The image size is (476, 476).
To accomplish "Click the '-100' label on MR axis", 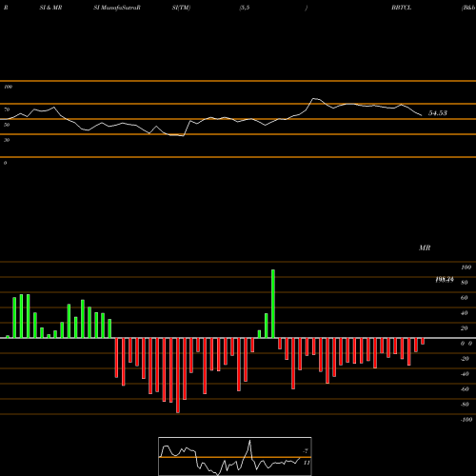I will point(466,420).
